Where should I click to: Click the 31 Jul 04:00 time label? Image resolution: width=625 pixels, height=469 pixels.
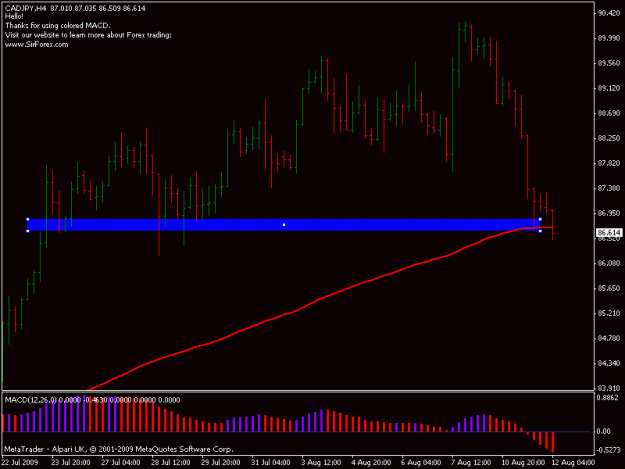tap(271, 463)
